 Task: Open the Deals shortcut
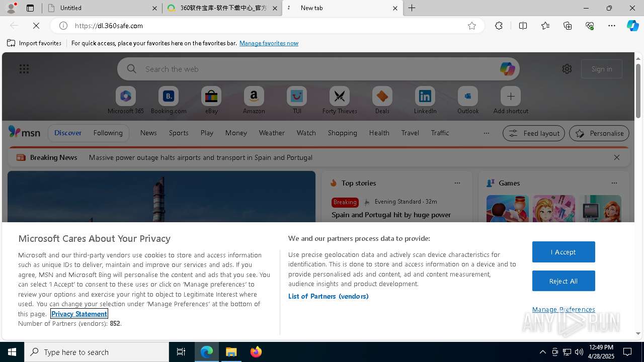tap(382, 100)
